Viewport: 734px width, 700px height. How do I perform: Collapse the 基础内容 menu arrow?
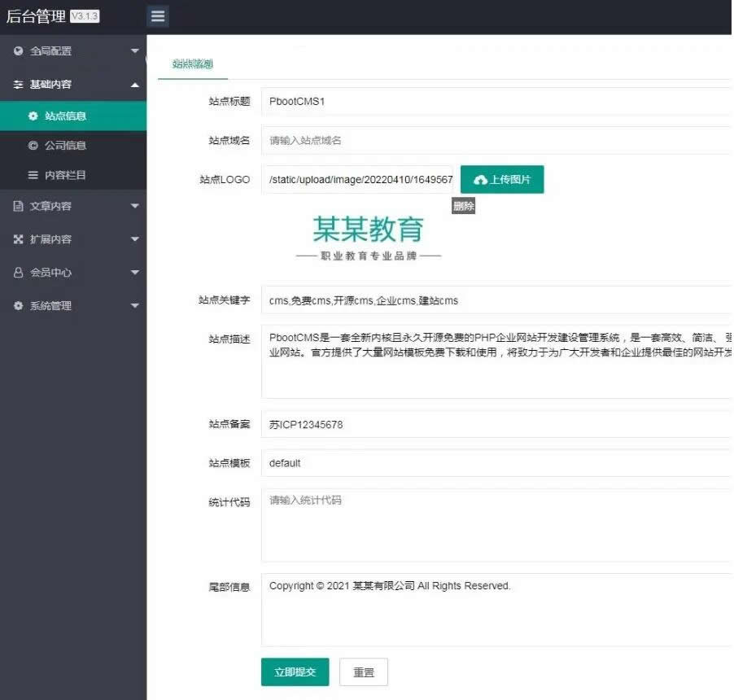click(135, 85)
